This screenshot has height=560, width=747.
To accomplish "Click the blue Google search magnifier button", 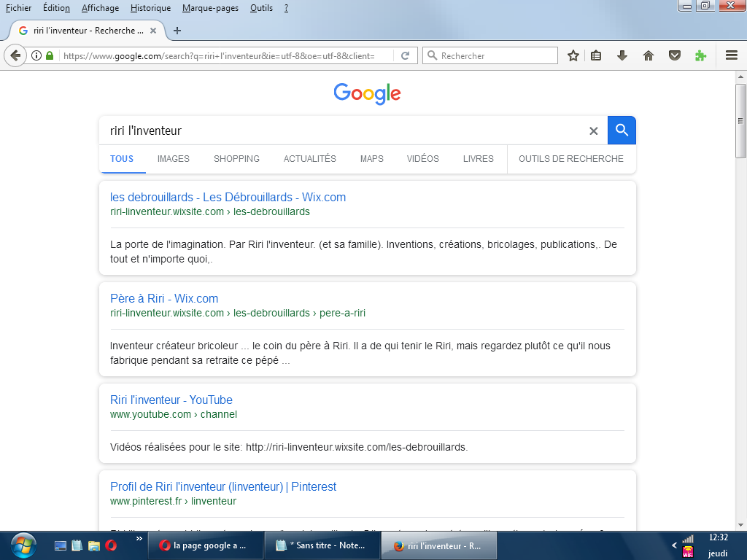I will click(622, 130).
